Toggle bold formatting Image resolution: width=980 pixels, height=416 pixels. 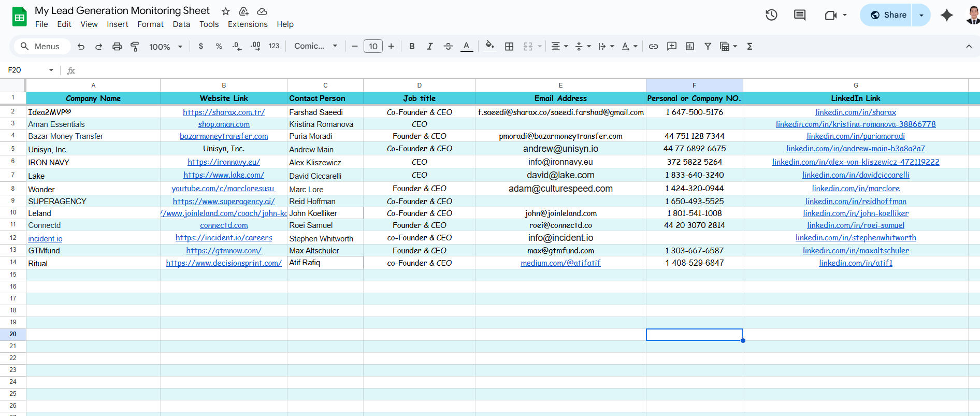(412, 47)
